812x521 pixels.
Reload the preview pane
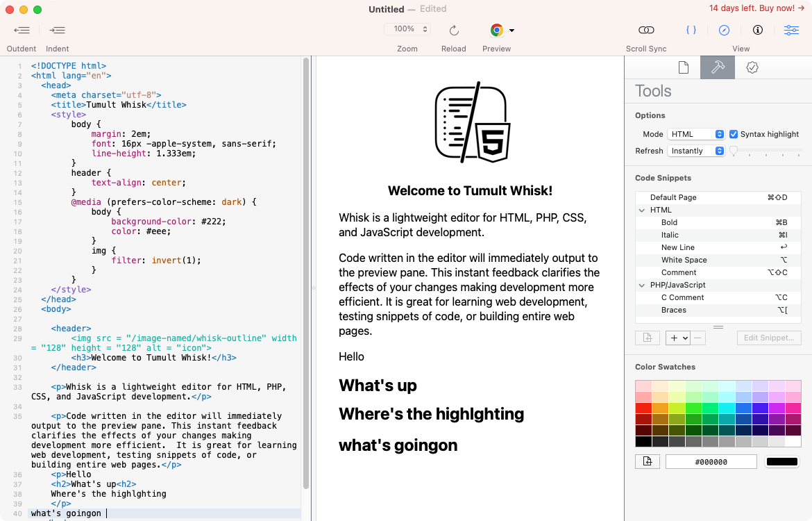point(454,30)
